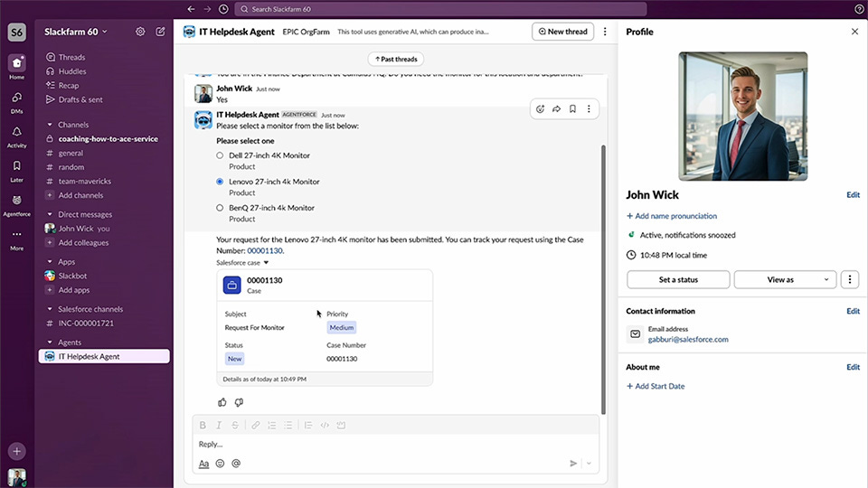The height and width of the screenshot is (488, 868).
Task: Insert inline code formatting in the reply
Action: [x=325, y=425]
